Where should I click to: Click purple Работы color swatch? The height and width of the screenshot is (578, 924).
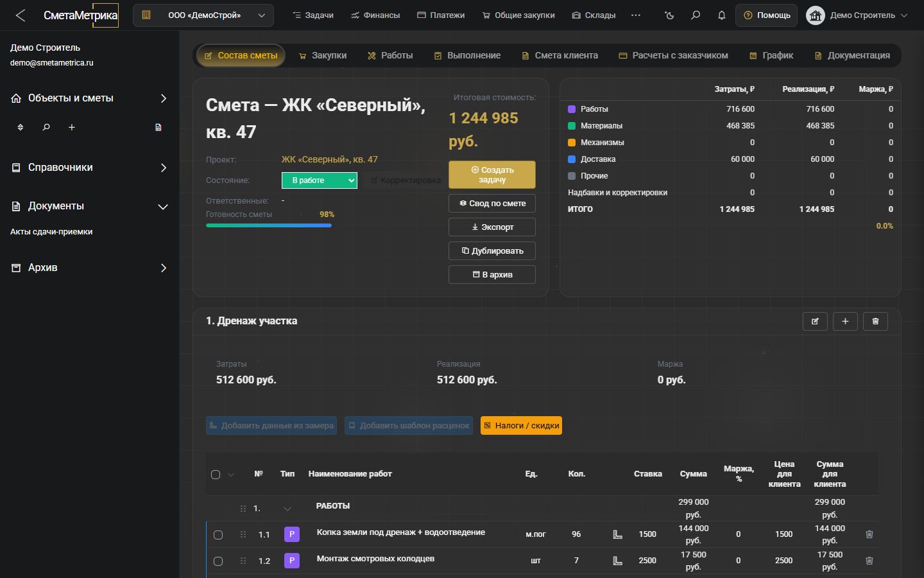pyautogui.click(x=572, y=109)
